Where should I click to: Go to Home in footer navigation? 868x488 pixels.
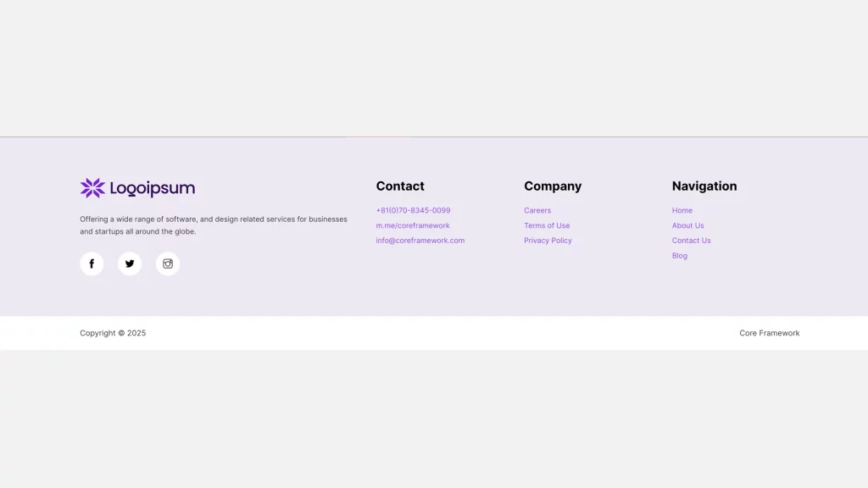682,211
